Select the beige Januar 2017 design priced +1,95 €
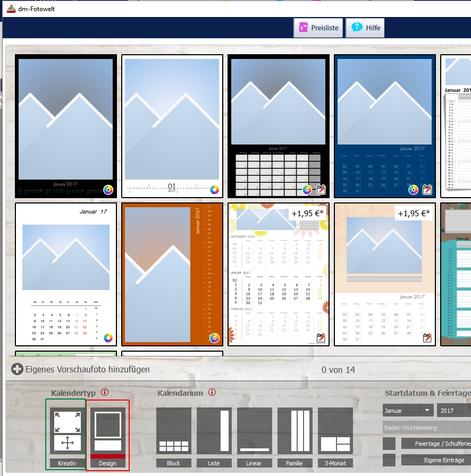The height and width of the screenshot is (476, 471). coord(385,275)
